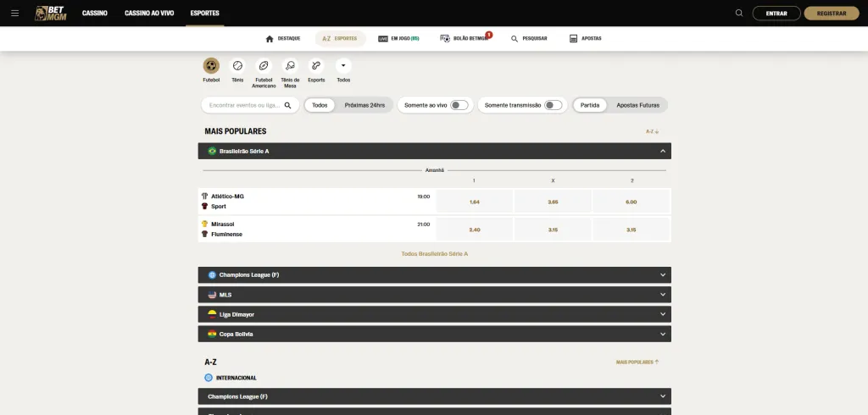Jump to A-Z sorting link
Image resolution: width=868 pixels, height=415 pixels.
[652, 131]
